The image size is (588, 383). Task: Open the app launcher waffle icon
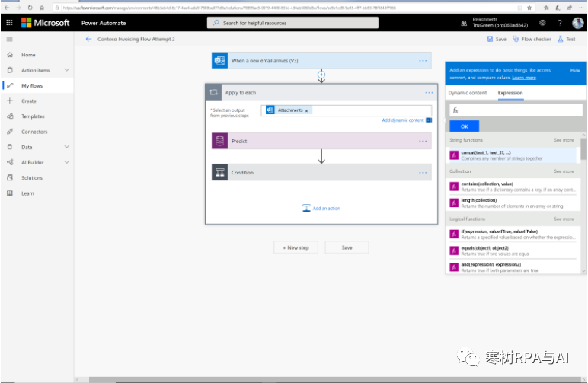click(9, 23)
